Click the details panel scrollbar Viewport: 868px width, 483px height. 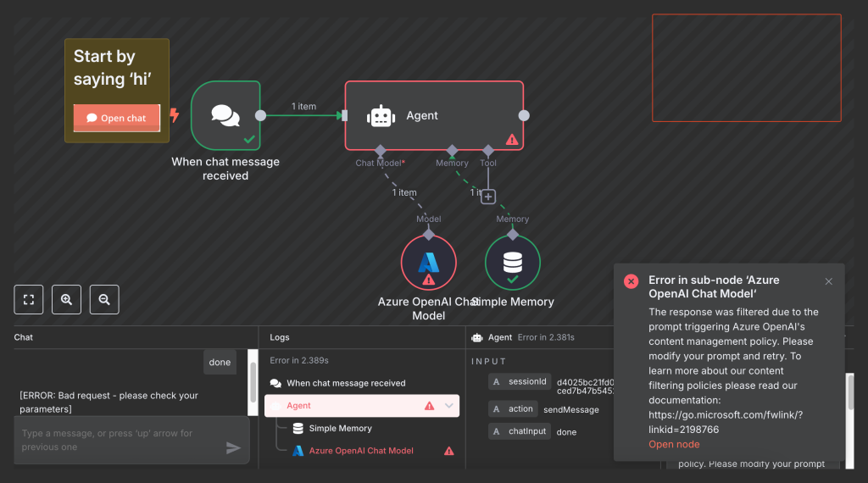click(850, 391)
